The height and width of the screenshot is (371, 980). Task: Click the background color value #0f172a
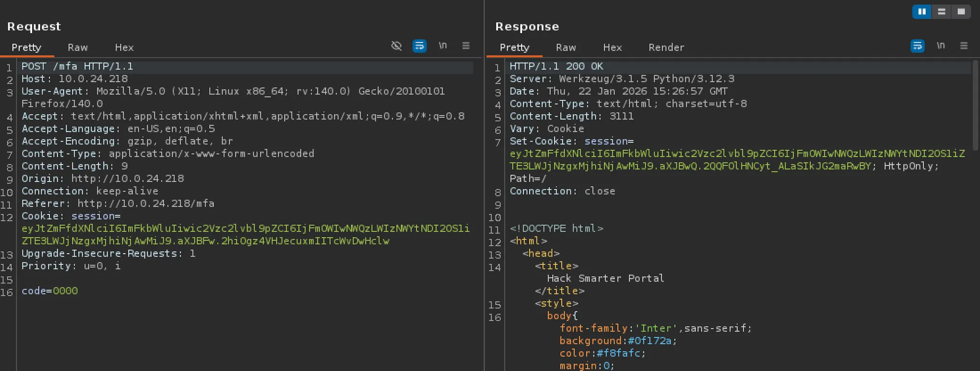tap(649, 341)
